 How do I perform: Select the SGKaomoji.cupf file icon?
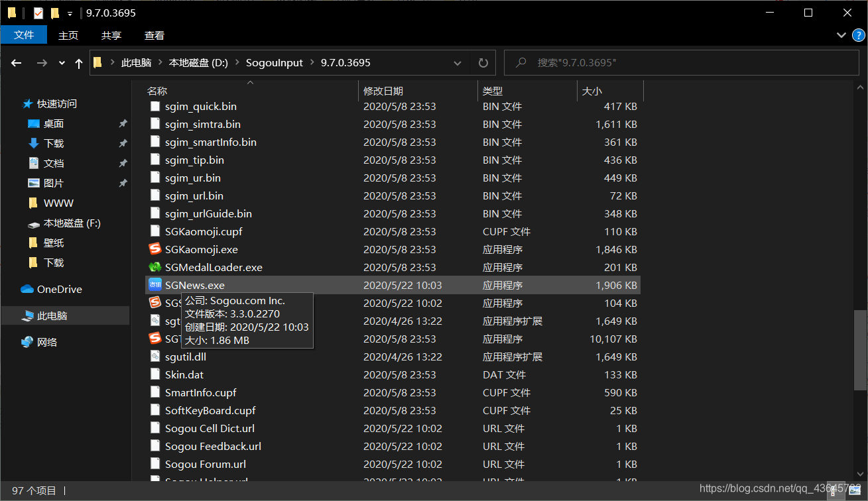click(155, 231)
